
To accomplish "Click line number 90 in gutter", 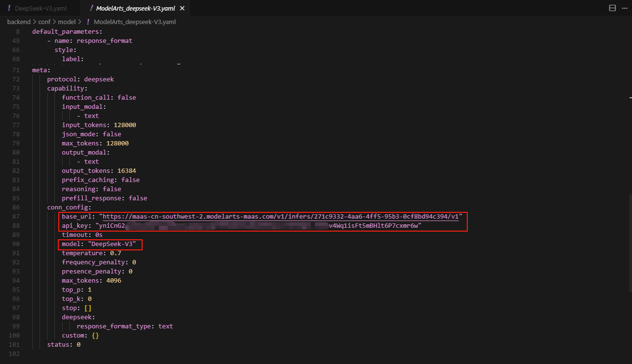I will [16, 244].
